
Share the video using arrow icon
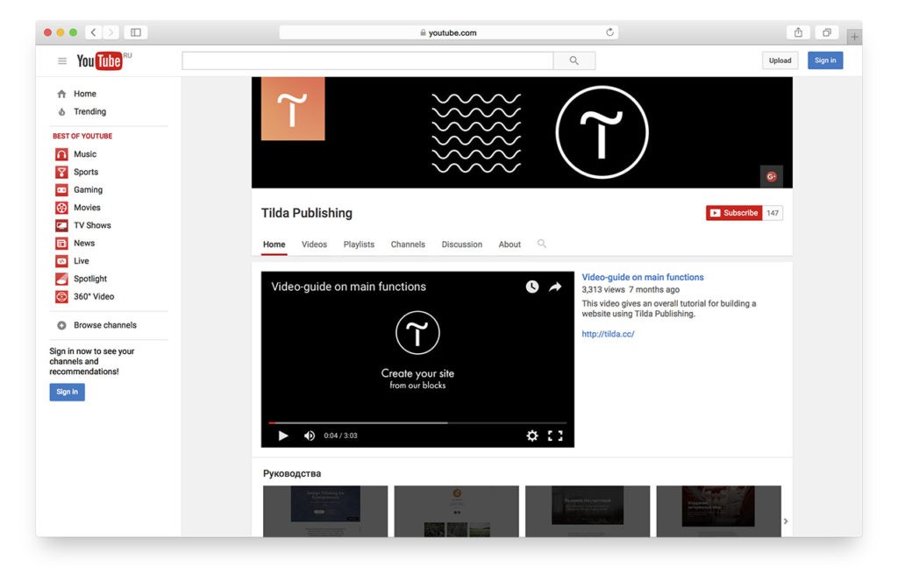tap(555, 287)
